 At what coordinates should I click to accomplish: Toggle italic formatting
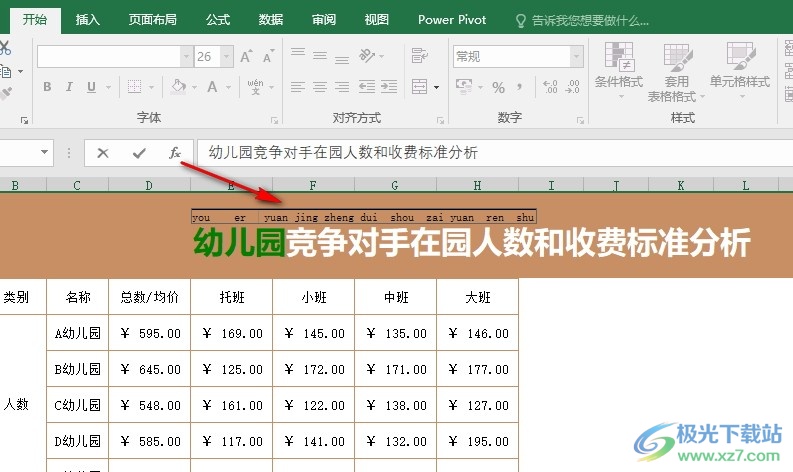pos(69,87)
